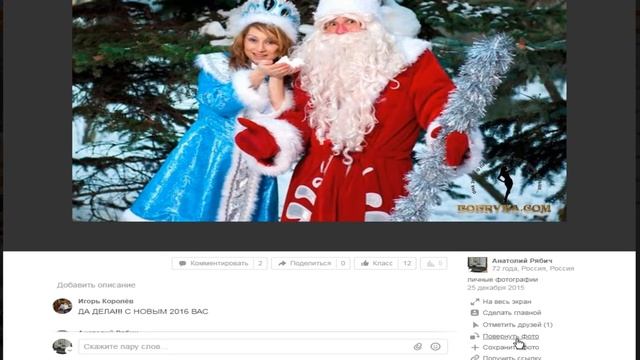Click the chain link icon
This screenshot has height=360, width=640.
pos(474,358)
